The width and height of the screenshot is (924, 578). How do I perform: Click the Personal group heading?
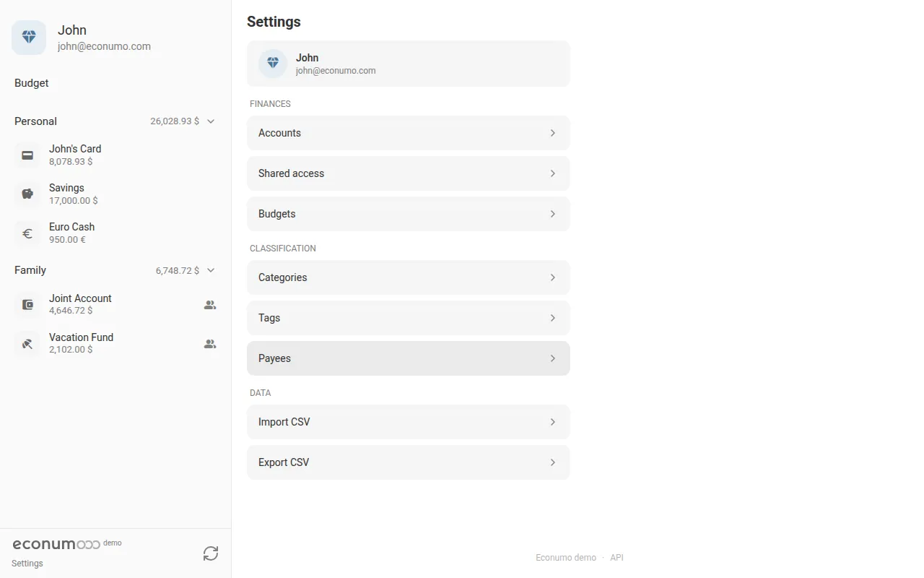(x=35, y=121)
